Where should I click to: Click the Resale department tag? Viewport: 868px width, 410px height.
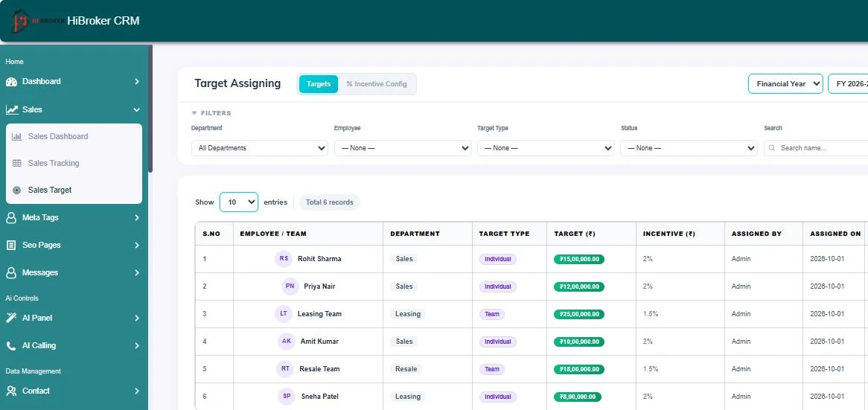406,369
